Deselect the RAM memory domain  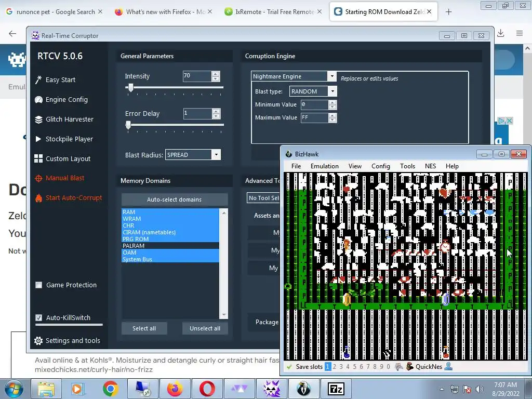170,212
